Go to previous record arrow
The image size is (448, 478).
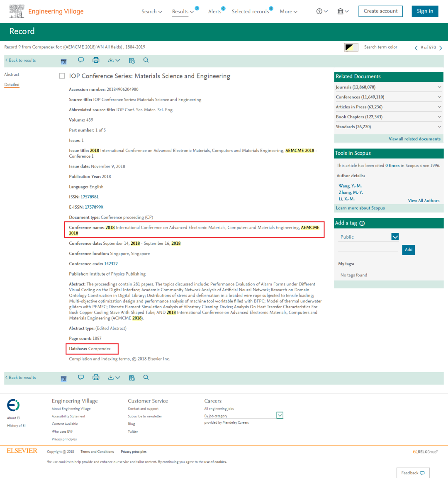coord(416,48)
